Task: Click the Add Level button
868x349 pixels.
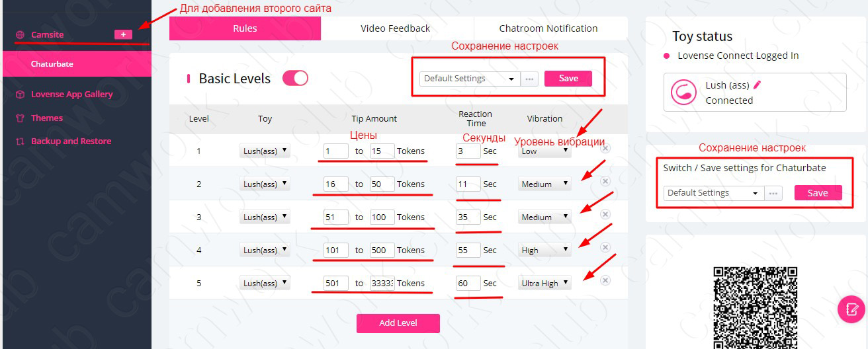Action: [398, 323]
